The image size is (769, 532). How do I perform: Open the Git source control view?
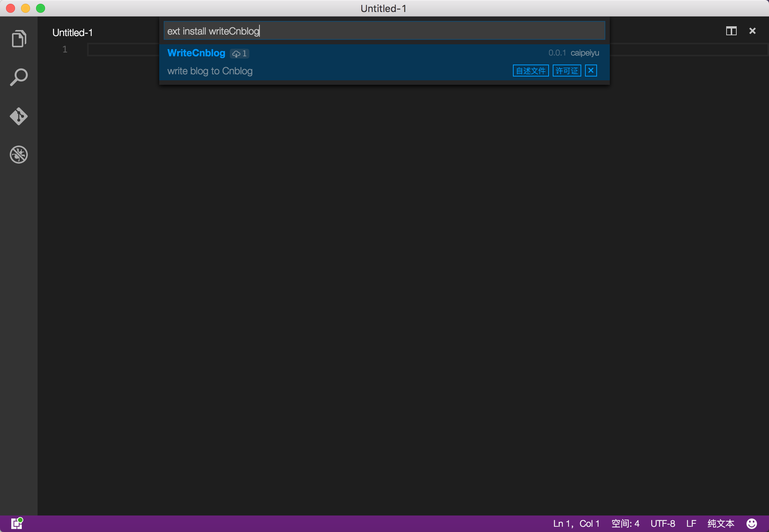click(19, 116)
